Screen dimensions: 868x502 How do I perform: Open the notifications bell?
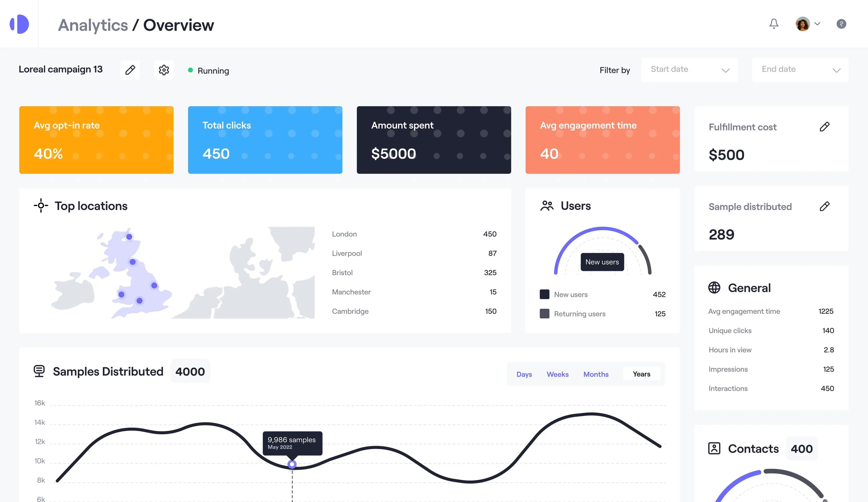click(774, 24)
